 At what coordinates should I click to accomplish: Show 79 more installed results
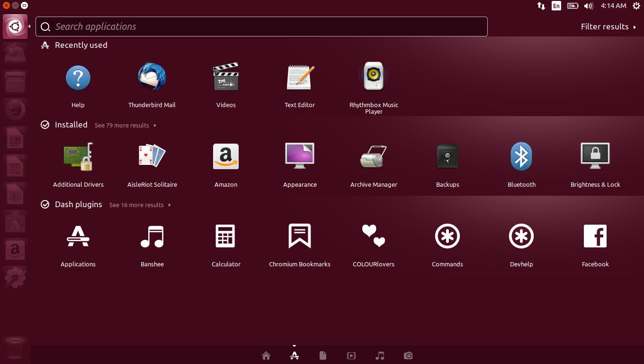coord(125,125)
